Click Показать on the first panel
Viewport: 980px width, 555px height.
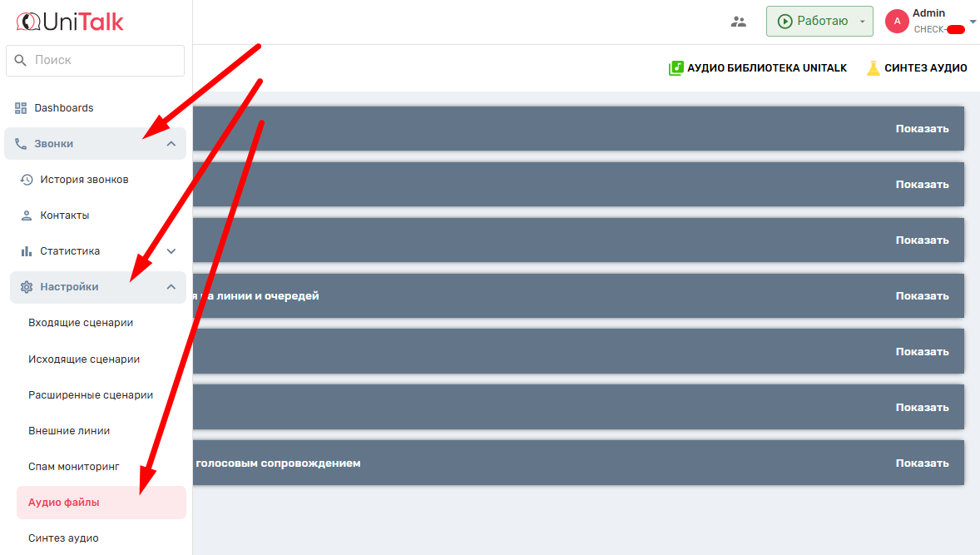coord(922,129)
